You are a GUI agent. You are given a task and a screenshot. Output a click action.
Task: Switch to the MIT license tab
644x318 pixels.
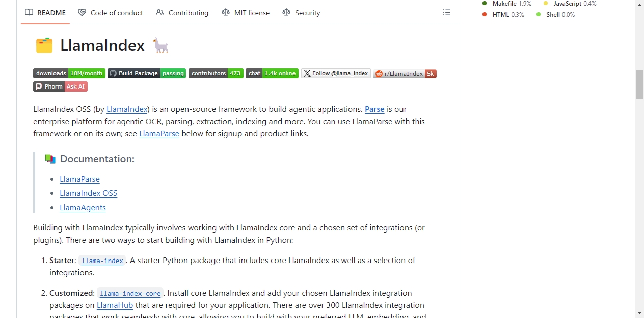246,13
